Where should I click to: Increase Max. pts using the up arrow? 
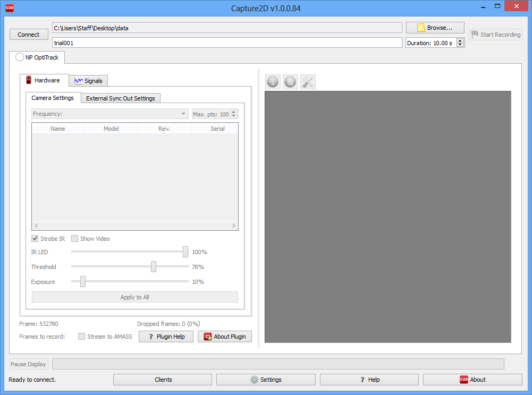pos(233,112)
